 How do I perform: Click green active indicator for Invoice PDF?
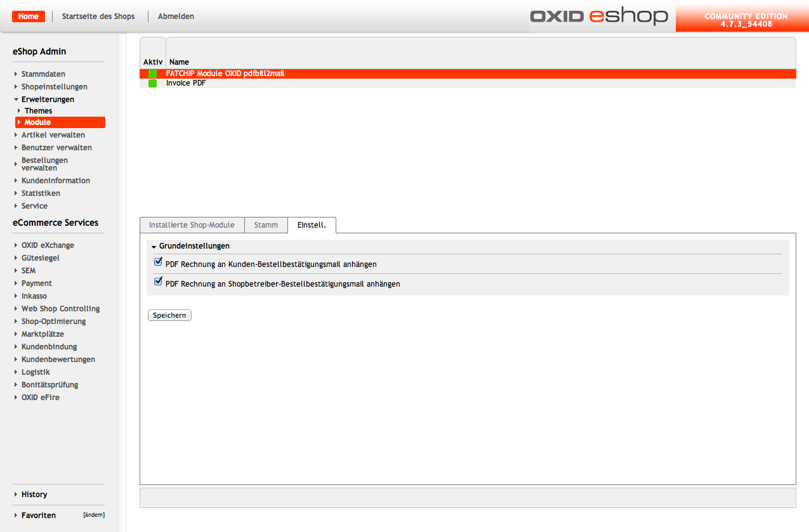point(152,83)
